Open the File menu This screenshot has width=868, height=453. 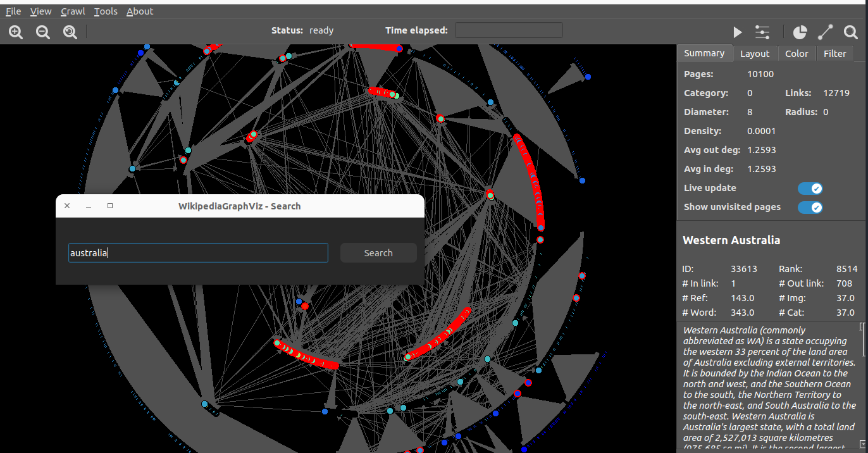(x=13, y=11)
